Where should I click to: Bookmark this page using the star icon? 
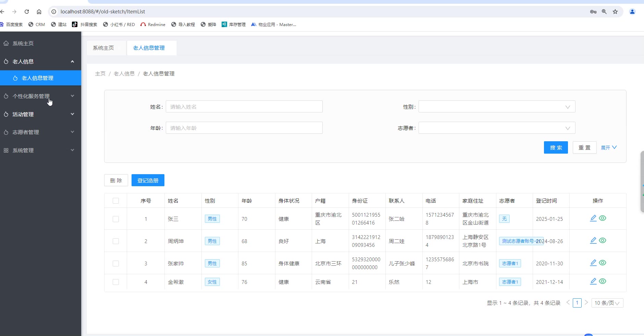pos(615,12)
